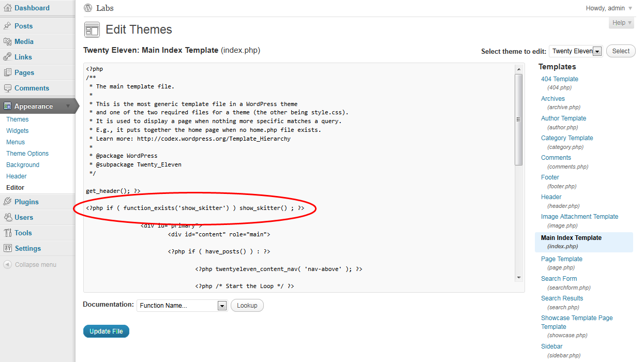Screen dimensions: 644x362
Task: Open the Tools menu
Action: pyautogui.click(x=23, y=233)
